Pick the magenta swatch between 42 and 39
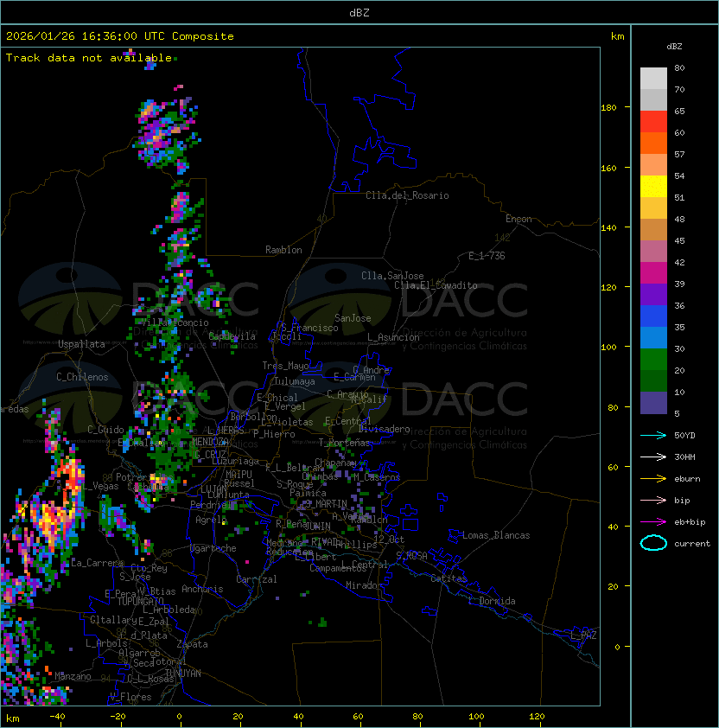Screen dimensions: 719x728 point(653,272)
